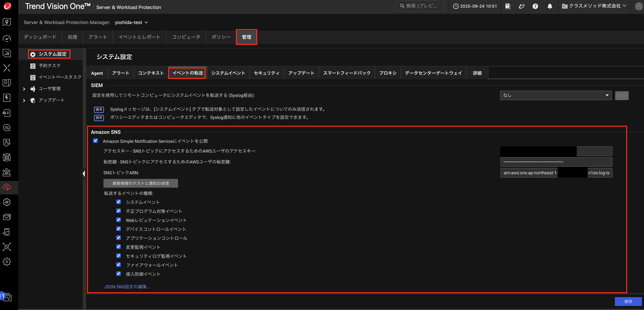This screenshot has height=310, width=644.
Task: Select the システムイベント settings tab
Action: pos(228,73)
